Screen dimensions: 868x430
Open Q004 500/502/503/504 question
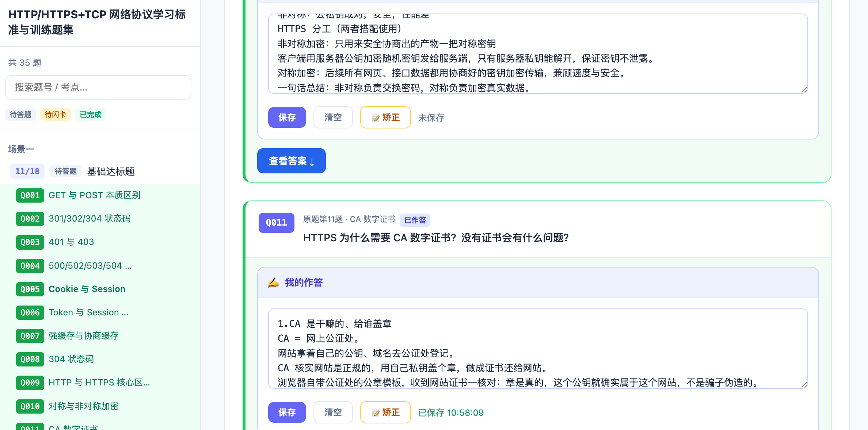[x=100, y=266]
